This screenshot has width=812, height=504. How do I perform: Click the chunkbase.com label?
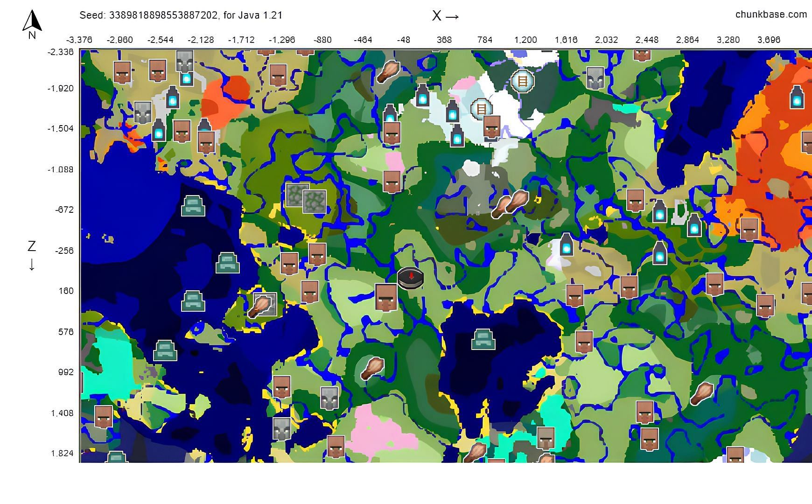tap(771, 14)
